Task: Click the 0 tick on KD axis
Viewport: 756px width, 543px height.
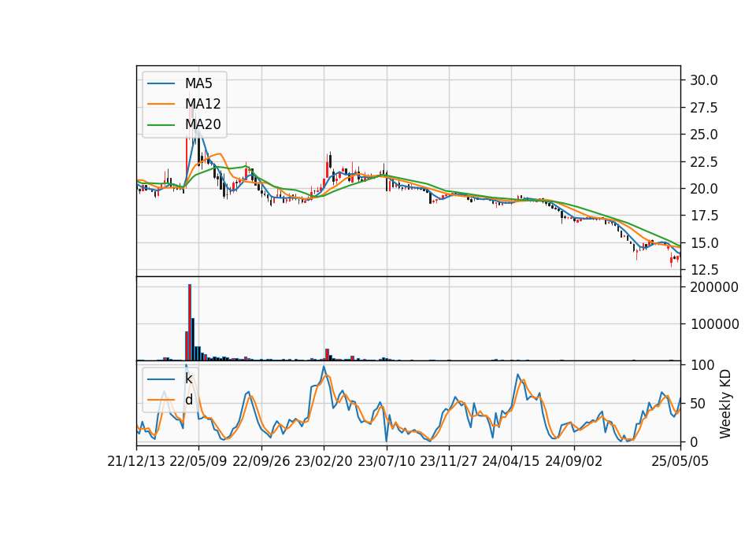Action: click(695, 441)
